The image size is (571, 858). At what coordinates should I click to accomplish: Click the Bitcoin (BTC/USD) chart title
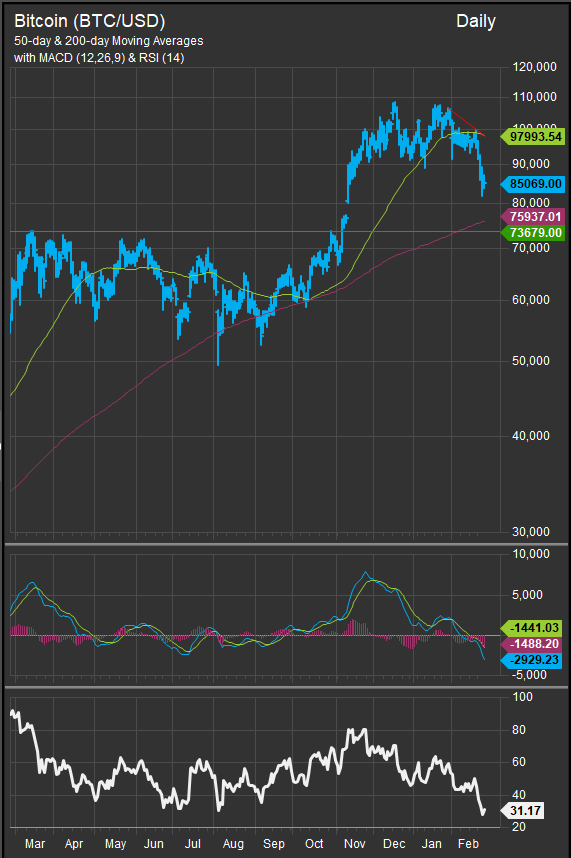pos(90,21)
